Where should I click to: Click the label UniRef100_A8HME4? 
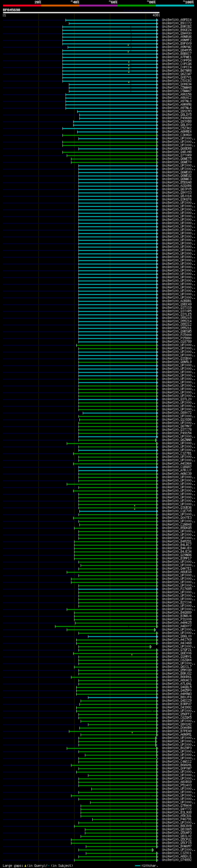(176, 132)
